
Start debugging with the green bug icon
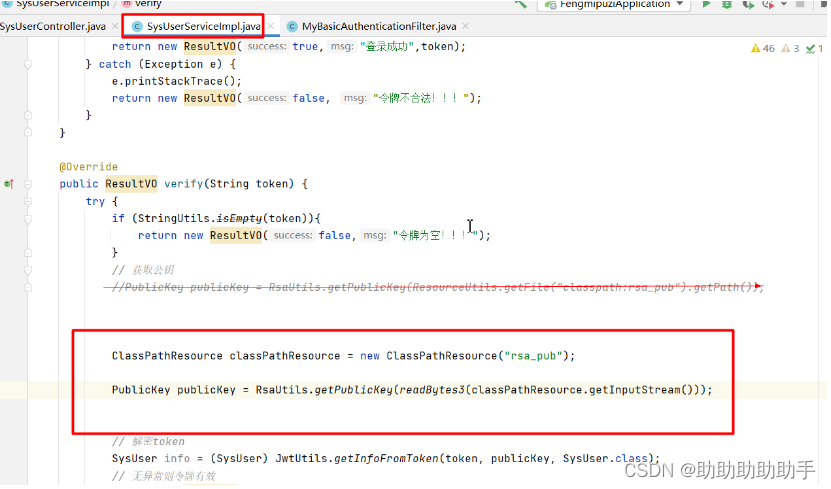[727, 4]
